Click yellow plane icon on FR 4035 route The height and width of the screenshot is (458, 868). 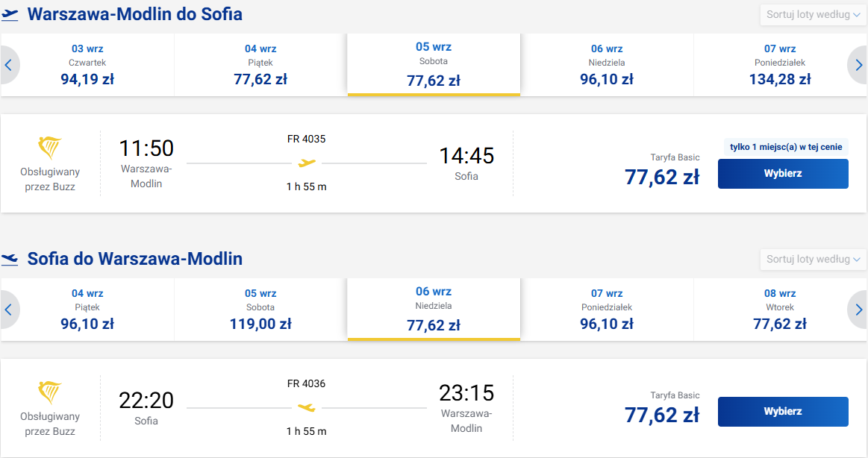[x=307, y=163]
